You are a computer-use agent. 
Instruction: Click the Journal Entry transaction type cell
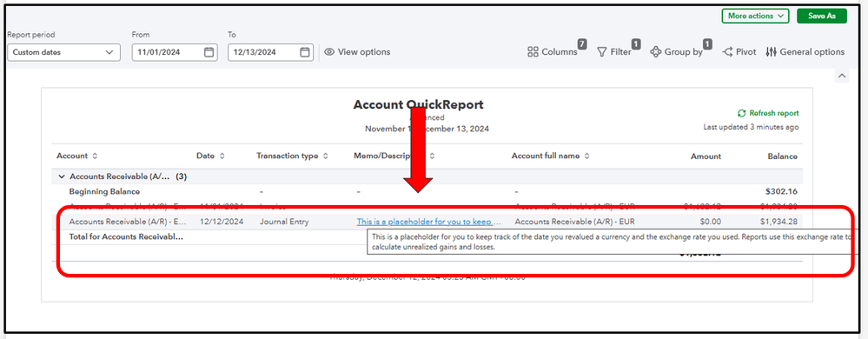284,222
